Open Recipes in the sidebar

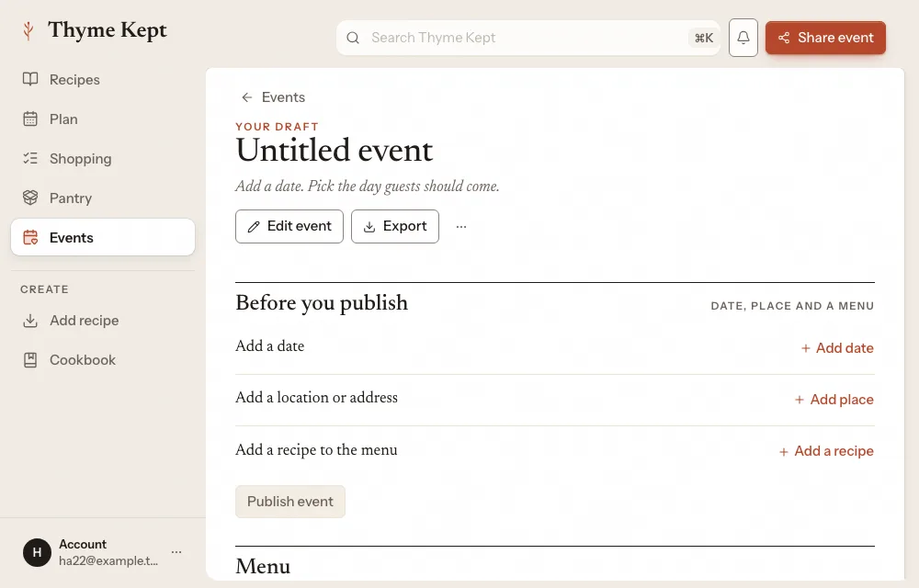click(103, 79)
